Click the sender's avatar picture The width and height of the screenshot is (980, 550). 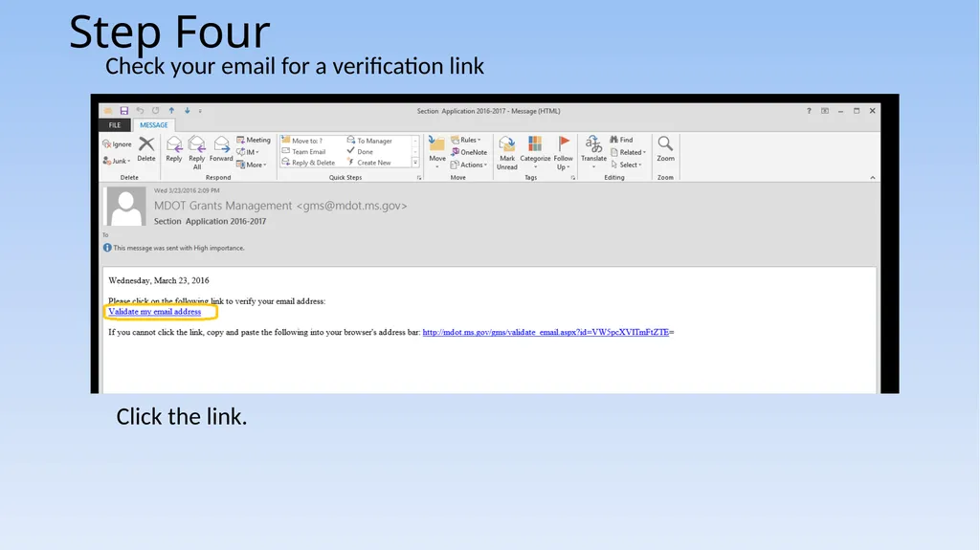click(x=126, y=207)
